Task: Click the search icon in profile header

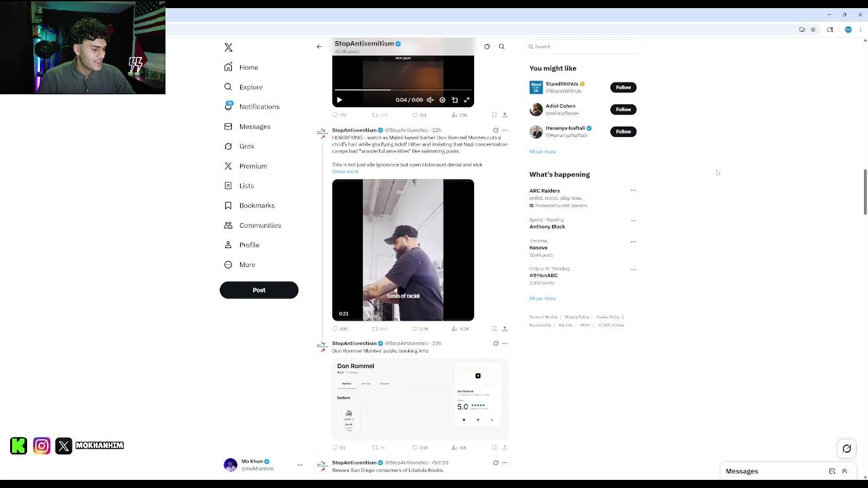Action: [x=502, y=47]
